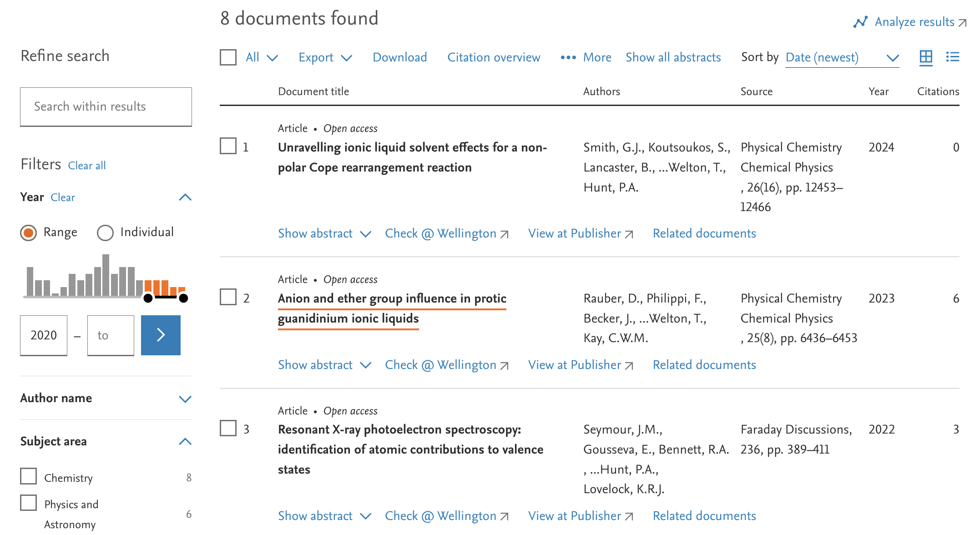Switch to grid view layout icon

(926, 57)
